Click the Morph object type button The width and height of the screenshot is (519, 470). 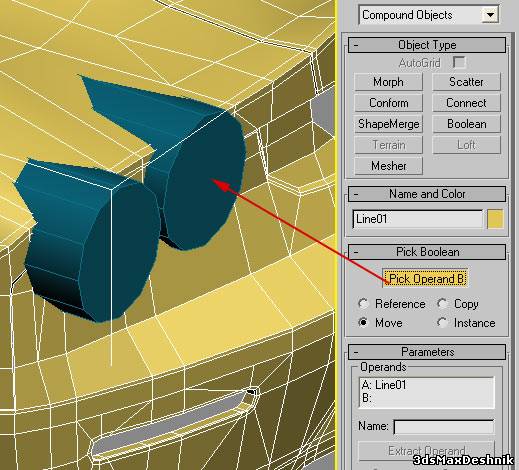(388, 82)
